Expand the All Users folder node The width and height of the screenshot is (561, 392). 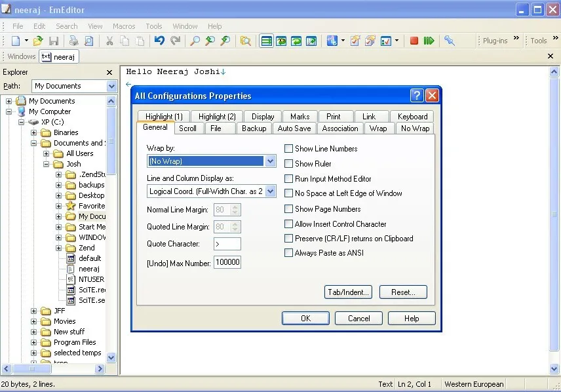(x=46, y=153)
